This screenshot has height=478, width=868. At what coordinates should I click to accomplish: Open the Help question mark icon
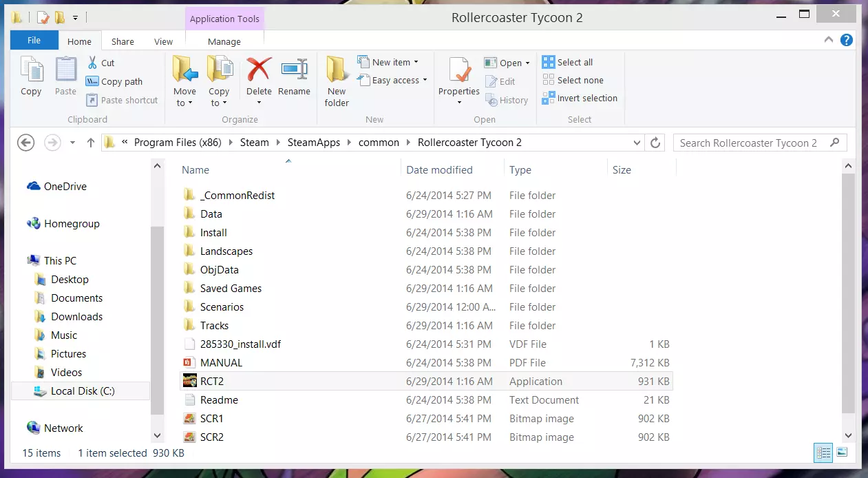pos(847,41)
